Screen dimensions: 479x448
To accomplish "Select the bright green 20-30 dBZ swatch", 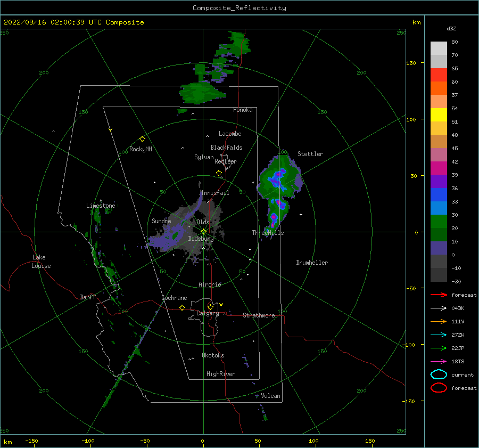I will [439, 222].
